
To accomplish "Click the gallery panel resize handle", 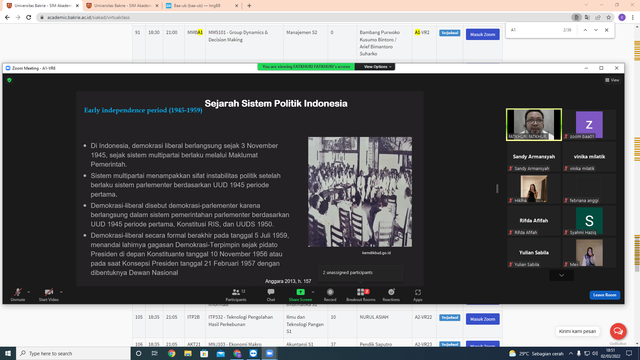I will point(497,189).
